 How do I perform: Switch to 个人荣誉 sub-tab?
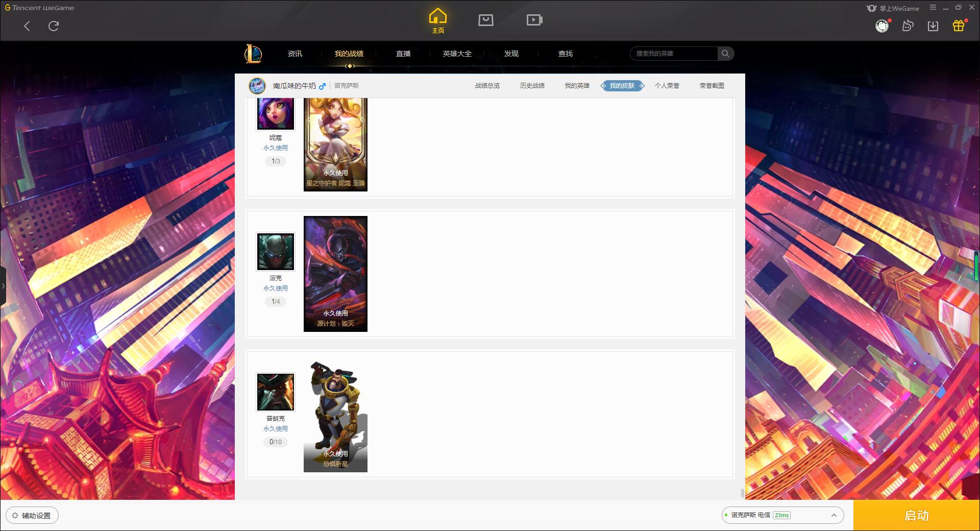point(667,86)
